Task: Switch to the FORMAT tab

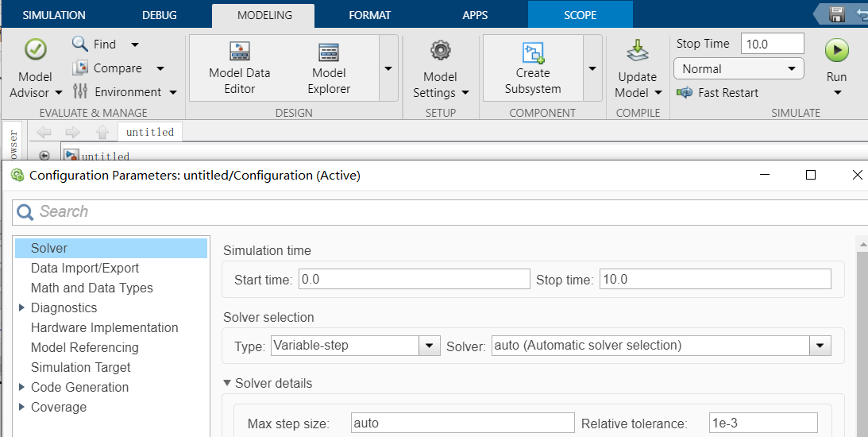Action: point(370,15)
